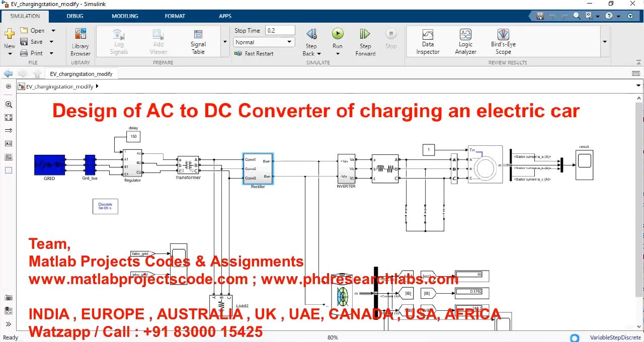This screenshot has width=644, height=342.
Task: Click the Step Back icon
Action: (x=311, y=34)
